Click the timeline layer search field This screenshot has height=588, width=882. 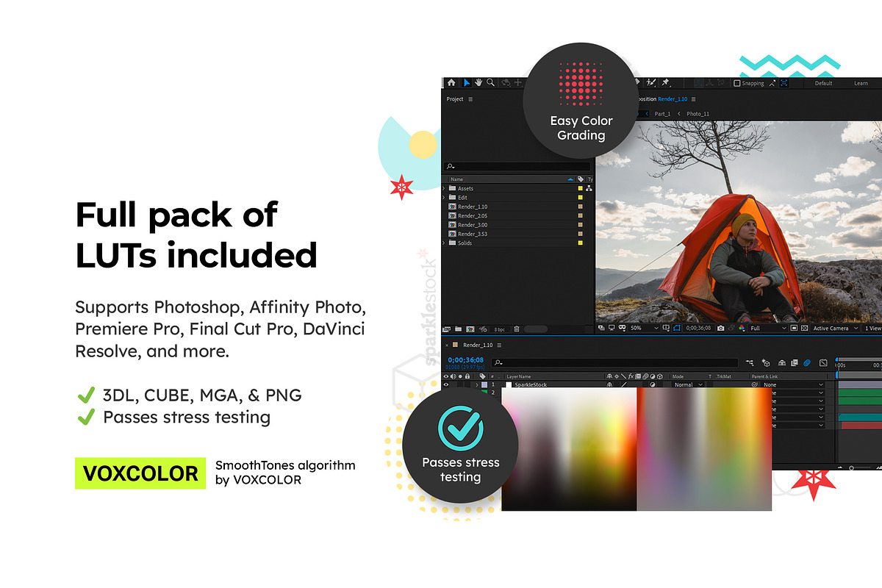pos(615,362)
